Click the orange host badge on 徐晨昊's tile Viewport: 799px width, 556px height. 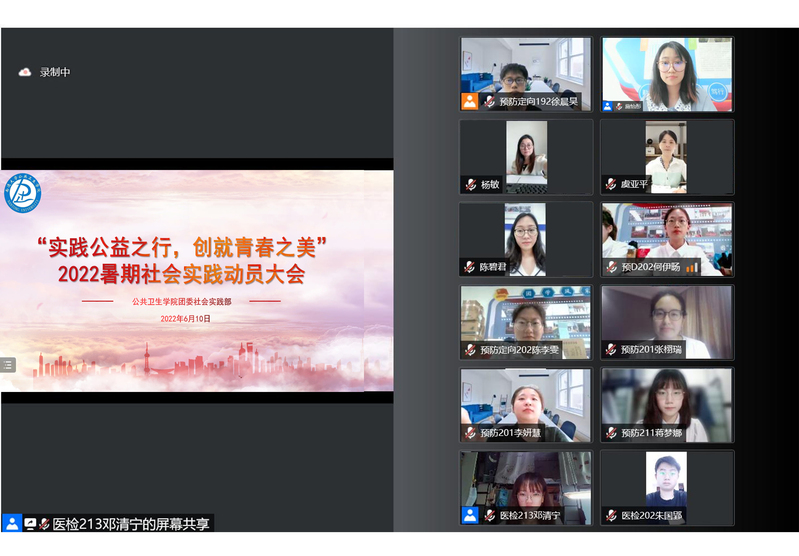469,101
